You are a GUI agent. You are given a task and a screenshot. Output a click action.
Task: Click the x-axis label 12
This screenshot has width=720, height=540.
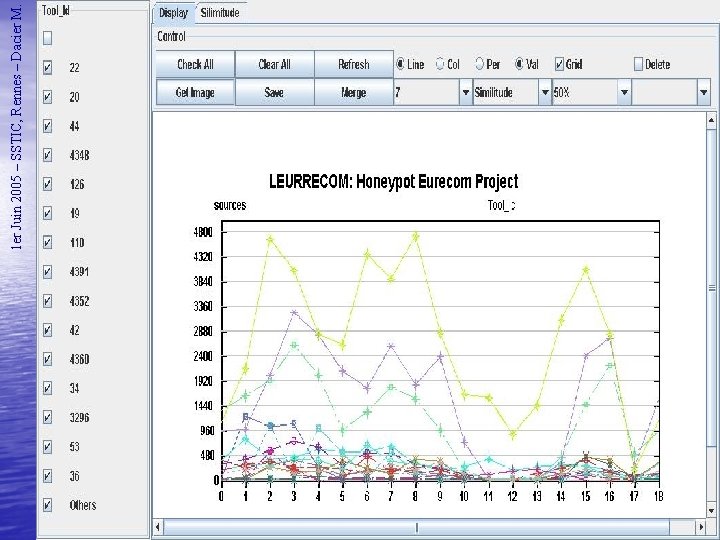(x=512, y=496)
